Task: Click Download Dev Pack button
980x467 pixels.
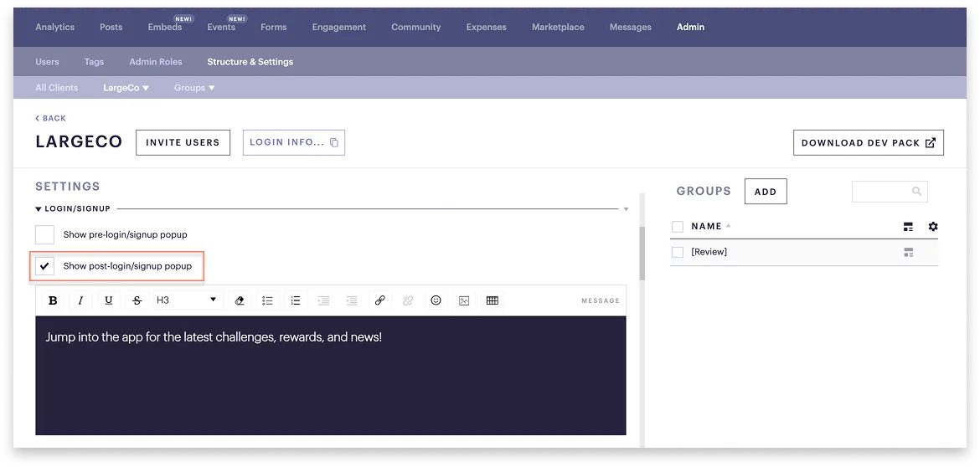Action: click(869, 142)
